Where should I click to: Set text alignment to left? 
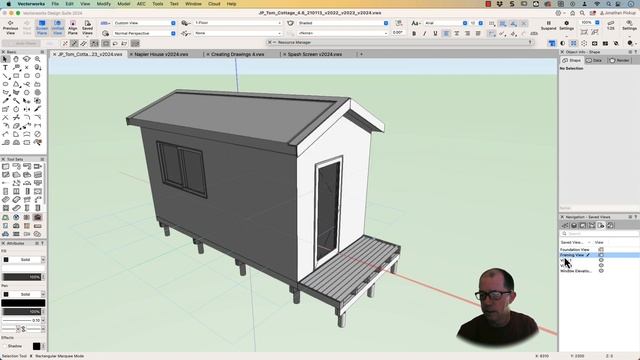446,33
